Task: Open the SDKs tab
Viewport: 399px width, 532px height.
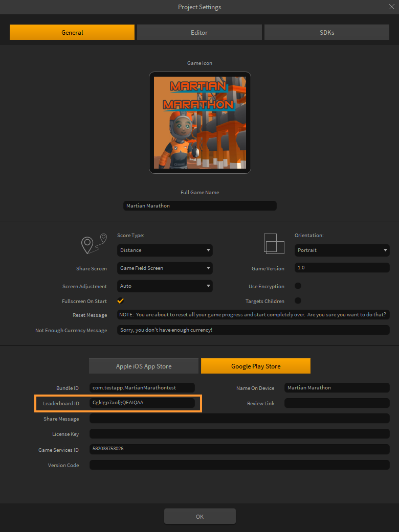Action: [326, 32]
